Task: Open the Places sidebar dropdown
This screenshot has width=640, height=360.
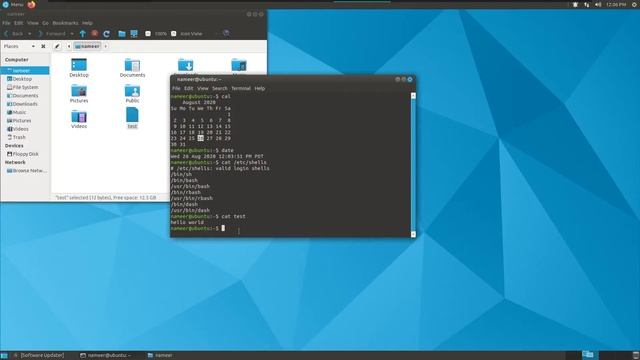Action: click(19, 46)
